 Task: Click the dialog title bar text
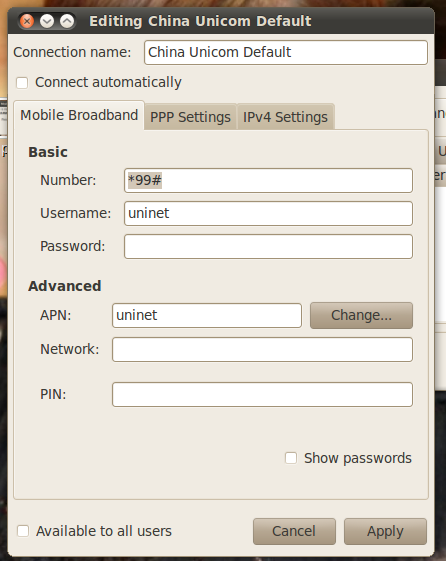[x=200, y=21]
